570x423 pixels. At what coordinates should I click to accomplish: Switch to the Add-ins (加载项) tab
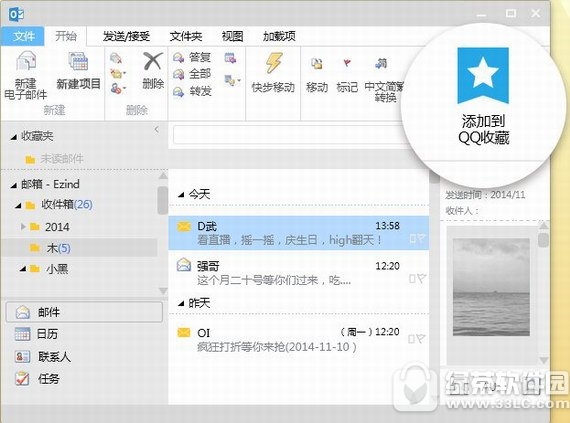[x=279, y=36]
